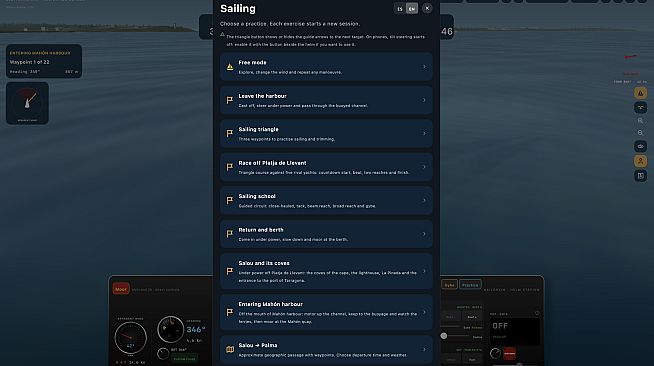Open the map icon at bottom of sidebar
654x366 pixels.
point(640,176)
